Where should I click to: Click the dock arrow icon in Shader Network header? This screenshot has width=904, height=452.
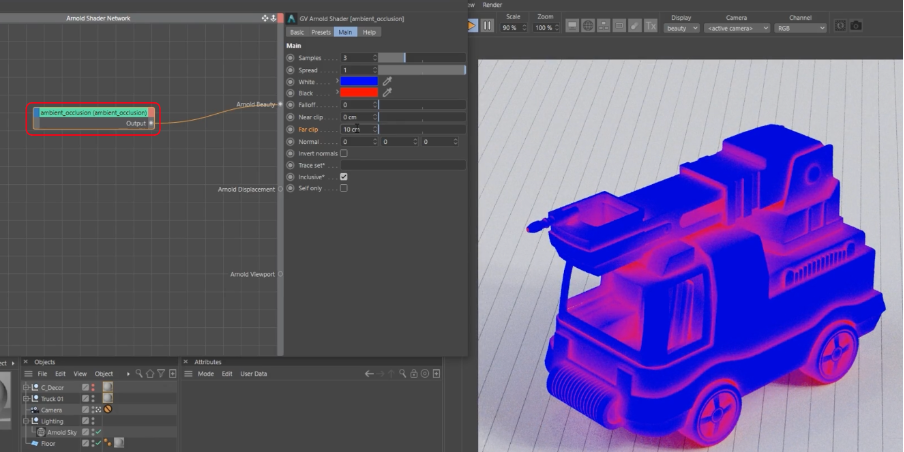[273, 18]
